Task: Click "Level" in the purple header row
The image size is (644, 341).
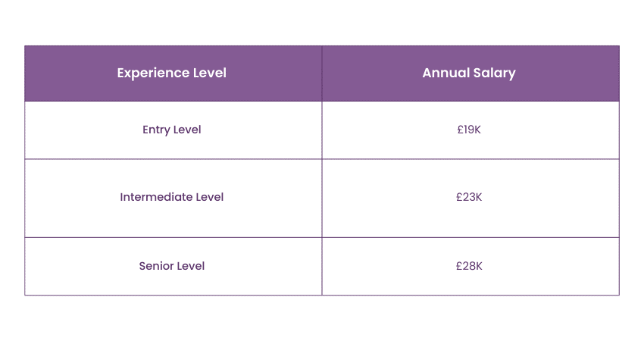Action: coord(208,74)
